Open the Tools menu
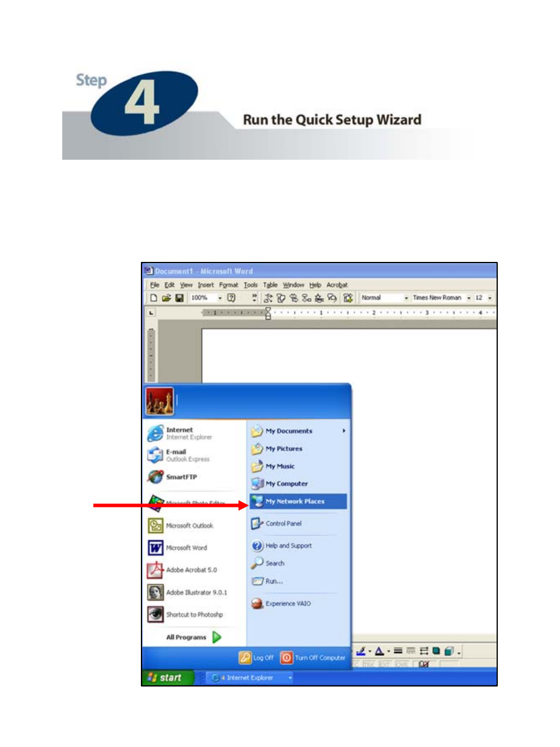 [251, 285]
